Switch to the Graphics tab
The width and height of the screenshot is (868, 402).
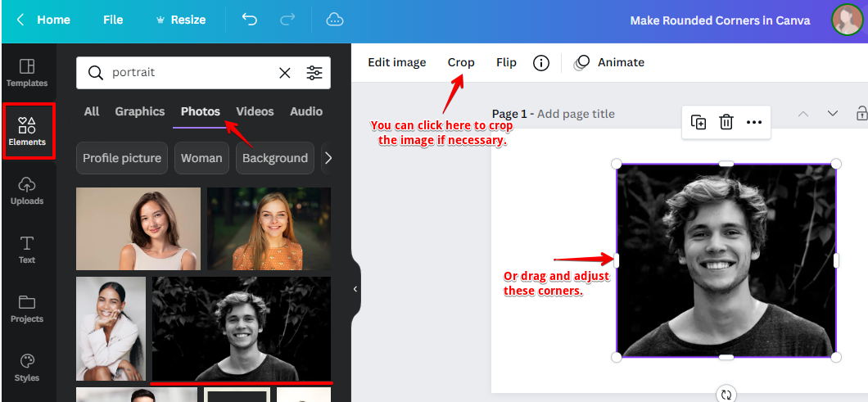click(139, 111)
